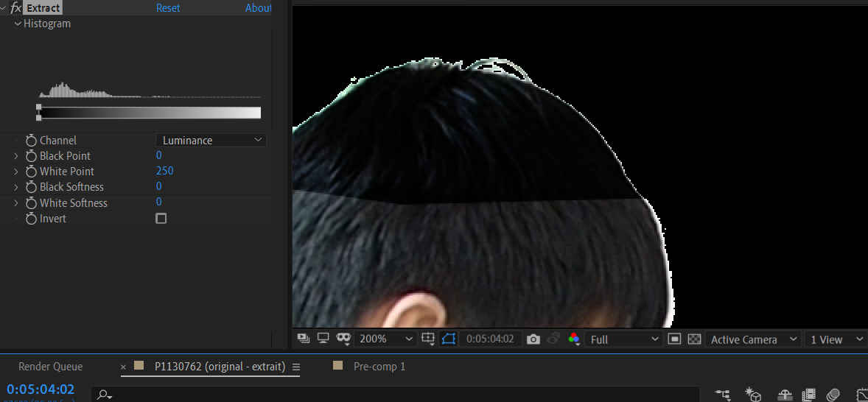The image size is (868, 402).
Task: Toggle the Motion Blur timeline switch
Action: pos(833,395)
